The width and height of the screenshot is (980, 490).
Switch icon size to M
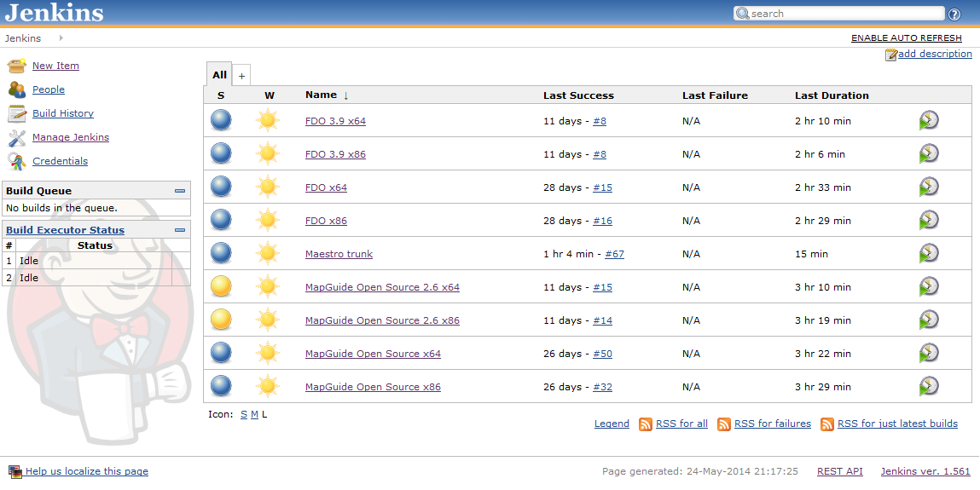(x=254, y=414)
